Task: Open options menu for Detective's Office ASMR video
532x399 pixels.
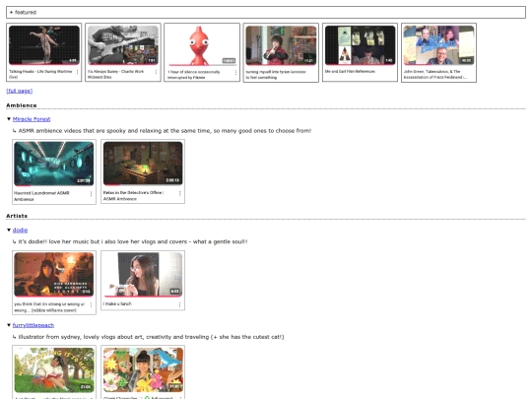Action: point(180,193)
